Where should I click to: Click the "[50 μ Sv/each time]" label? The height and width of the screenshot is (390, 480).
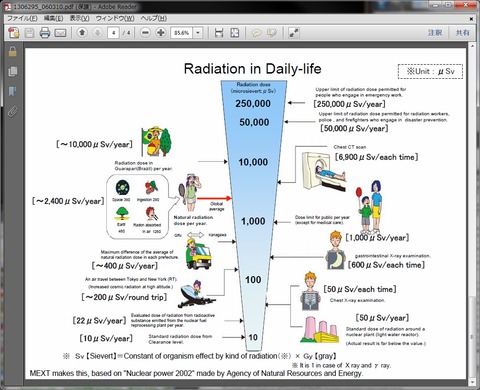pos(360,289)
